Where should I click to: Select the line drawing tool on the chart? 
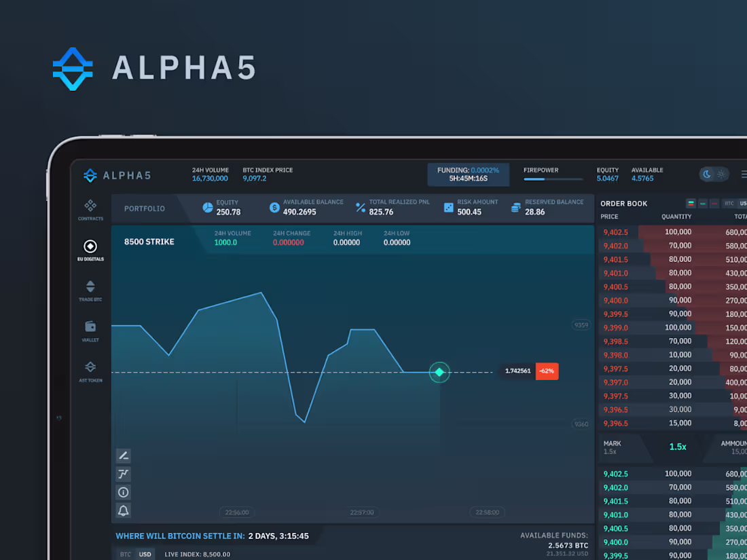[124, 455]
